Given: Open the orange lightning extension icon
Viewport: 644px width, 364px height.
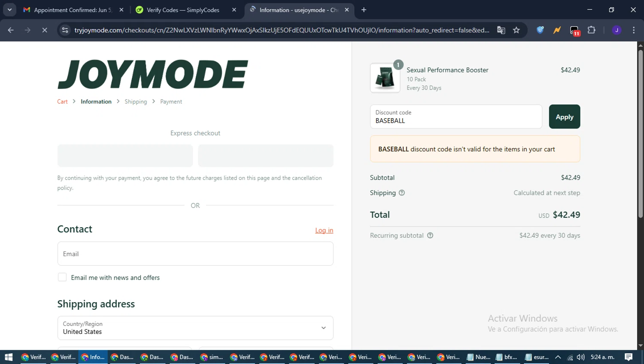Looking at the screenshot, I should (557, 30).
